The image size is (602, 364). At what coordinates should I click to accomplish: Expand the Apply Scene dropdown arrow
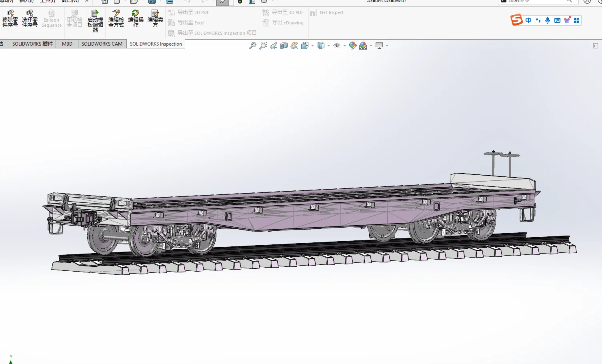tap(371, 46)
